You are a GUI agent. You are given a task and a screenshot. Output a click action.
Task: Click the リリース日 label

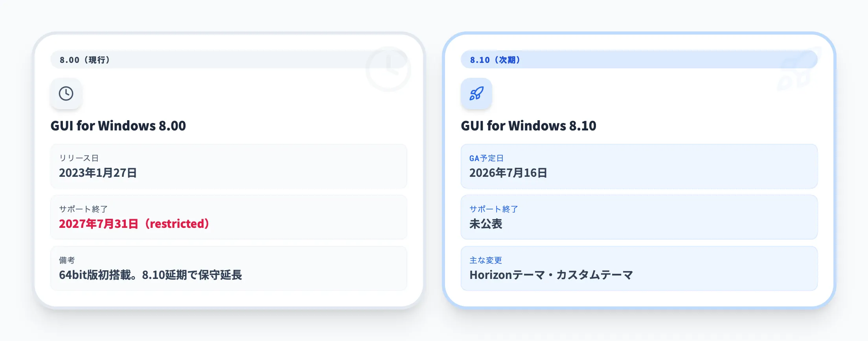(x=79, y=158)
